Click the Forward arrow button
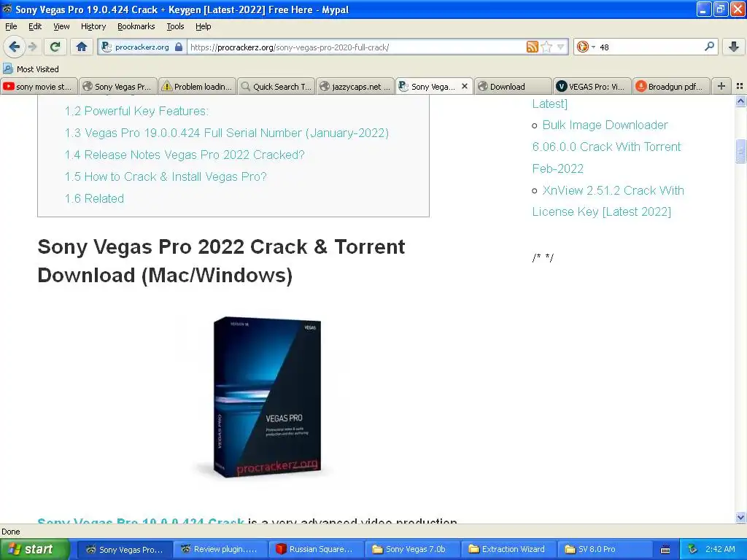Screen dimensions: 747x560 click(32, 47)
